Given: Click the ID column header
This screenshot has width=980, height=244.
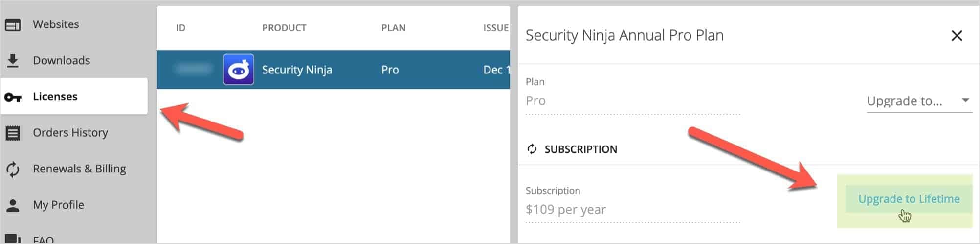Looking at the screenshot, I should tap(180, 28).
